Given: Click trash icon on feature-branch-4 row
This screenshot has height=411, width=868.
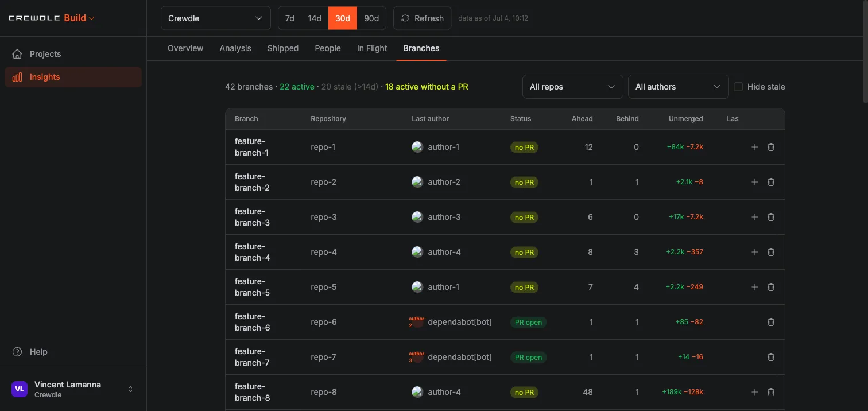Looking at the screenshot, I should 771,252.
